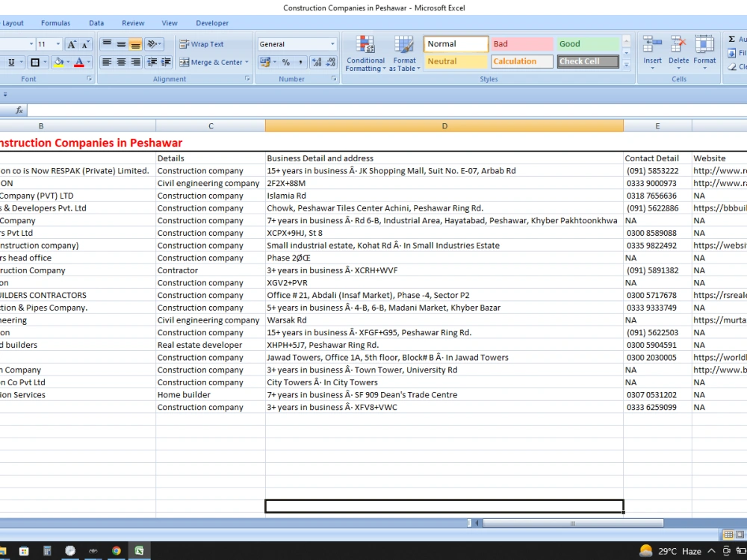
Task: Decrease font size with Shrink Font
Action: tap(85, 44)
